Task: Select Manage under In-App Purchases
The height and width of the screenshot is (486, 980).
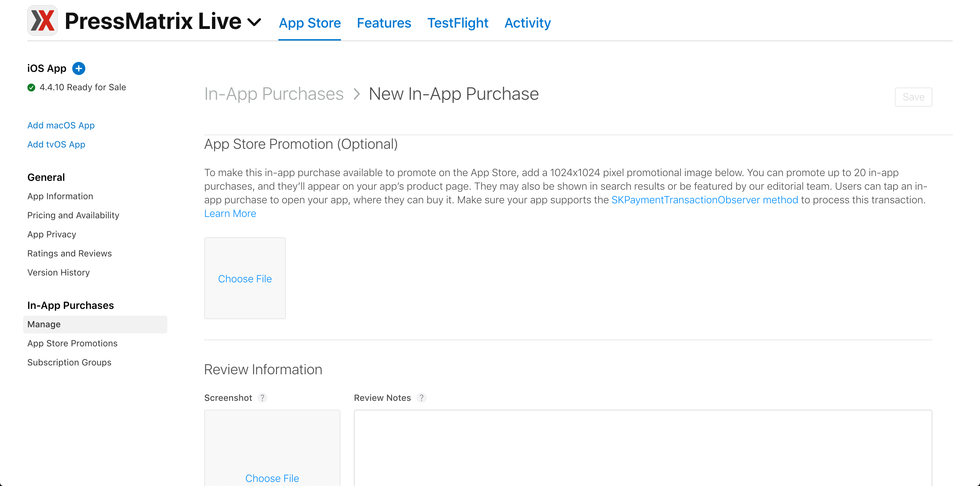Action: pyautogui.click(x=95, y=324)
